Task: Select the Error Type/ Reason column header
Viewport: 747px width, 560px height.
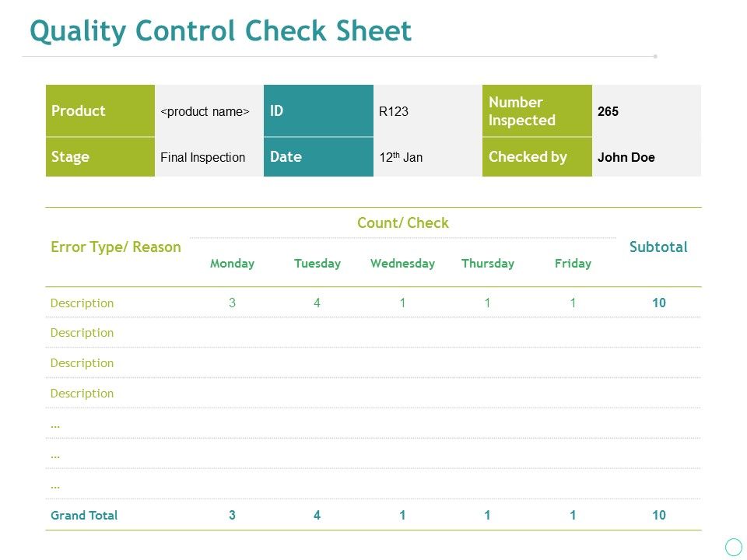Action: click(x=116, y=247)
